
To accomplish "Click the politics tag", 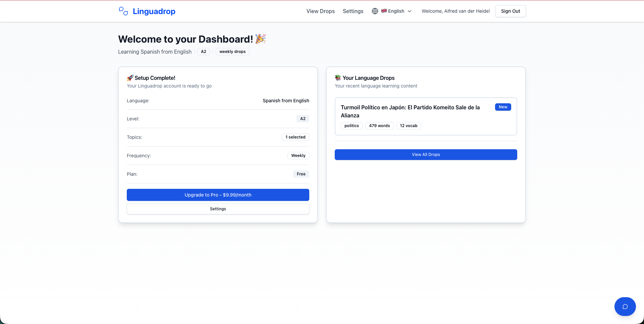I will tap(352, 126).
